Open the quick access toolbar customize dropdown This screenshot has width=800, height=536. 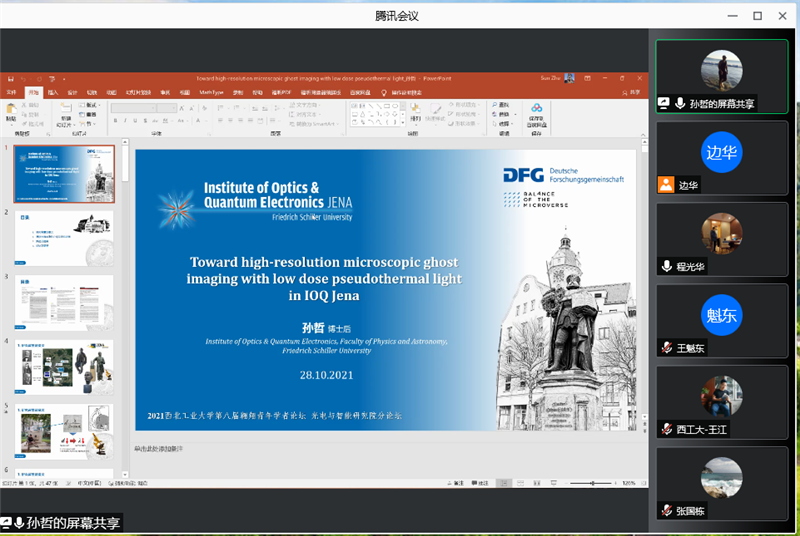tap(64, 79)
